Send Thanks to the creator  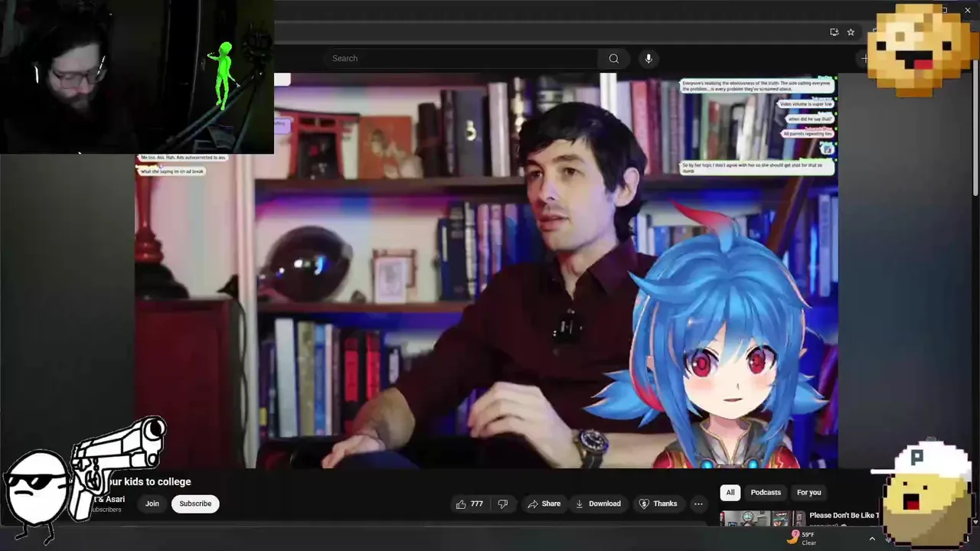point(658,504)
